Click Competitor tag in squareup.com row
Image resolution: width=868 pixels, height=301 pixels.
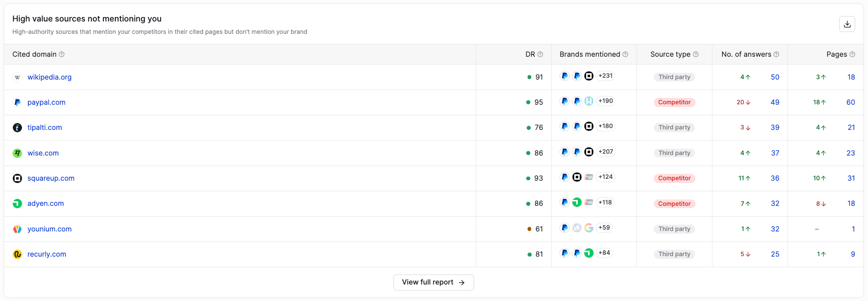pyautogui.click(x=674, y=178)
